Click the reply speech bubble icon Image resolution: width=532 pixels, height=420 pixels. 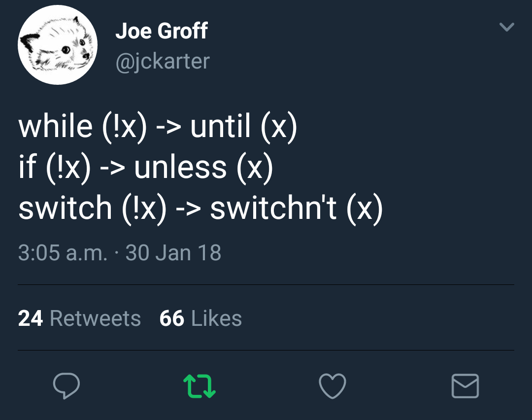[x=66, y=385]
